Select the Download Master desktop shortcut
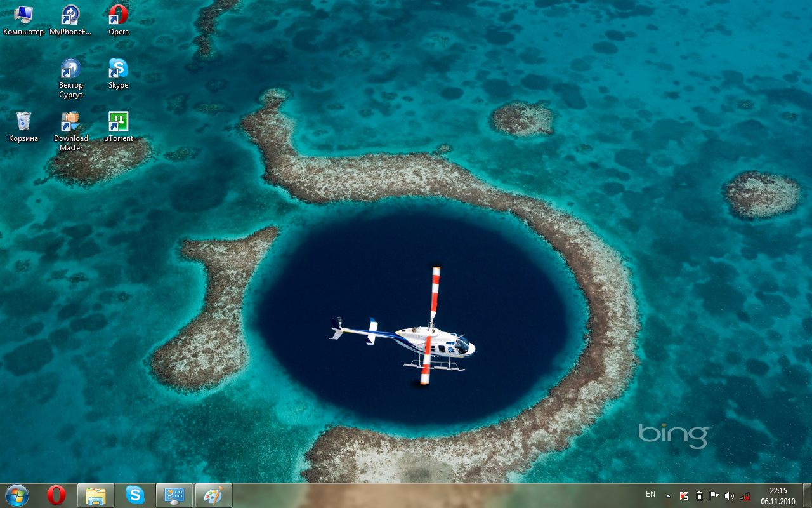The image size is (812, 508). pos(71,131)
